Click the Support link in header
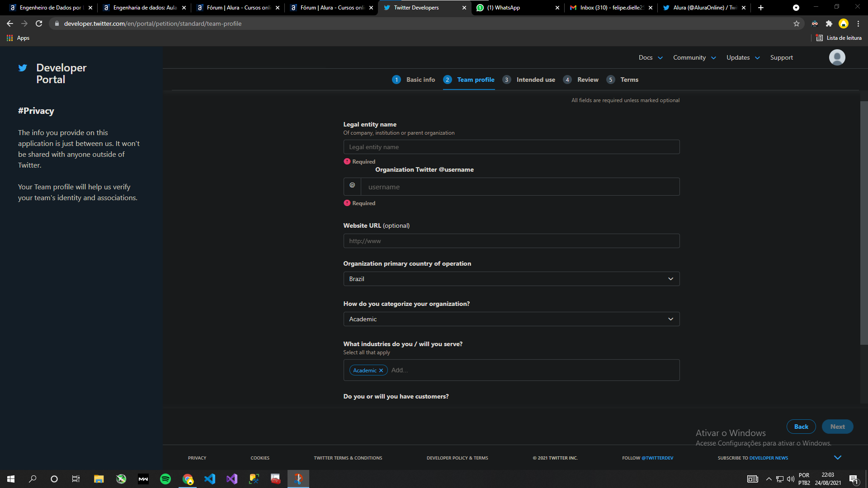The image size is (868, 488). pyautogui.click(x=781, y=57)
